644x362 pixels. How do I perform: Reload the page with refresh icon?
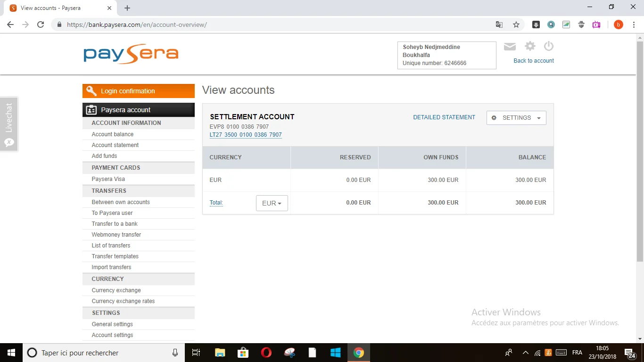[41, 25]
